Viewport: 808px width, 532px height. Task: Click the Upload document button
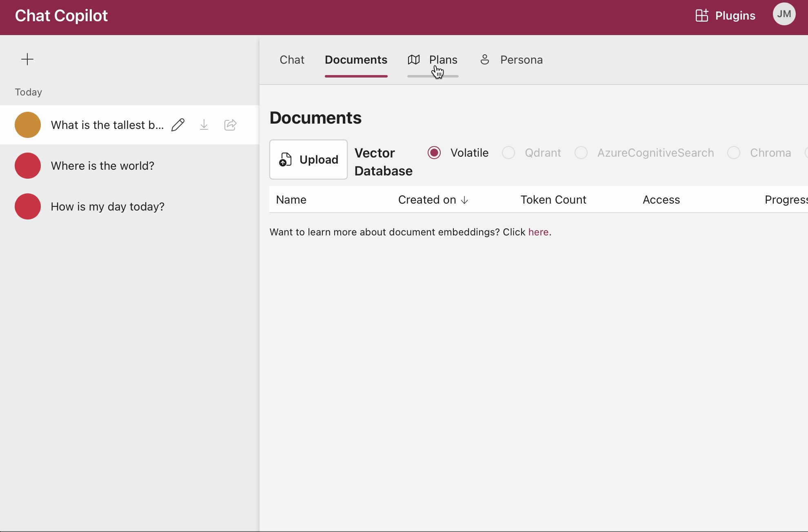click(309, 160)
